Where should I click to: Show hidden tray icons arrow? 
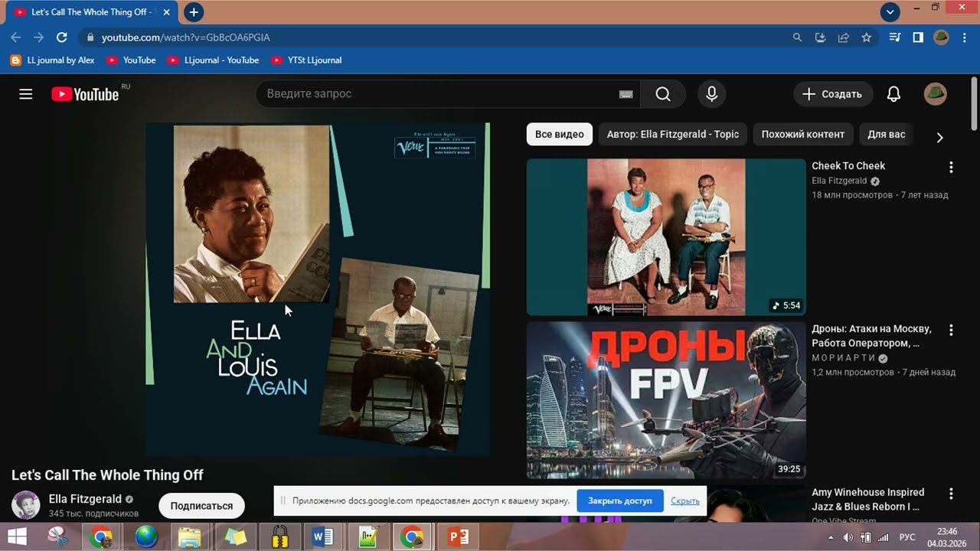tap(831, 537)
